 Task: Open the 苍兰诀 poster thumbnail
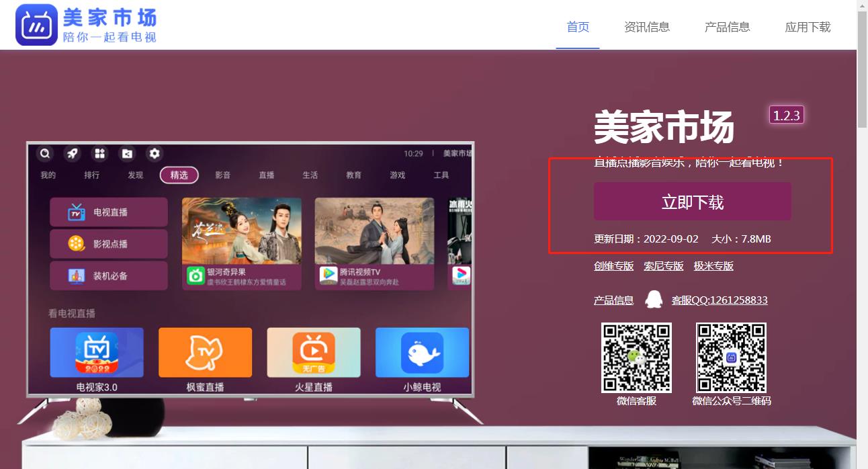(242, 231)
